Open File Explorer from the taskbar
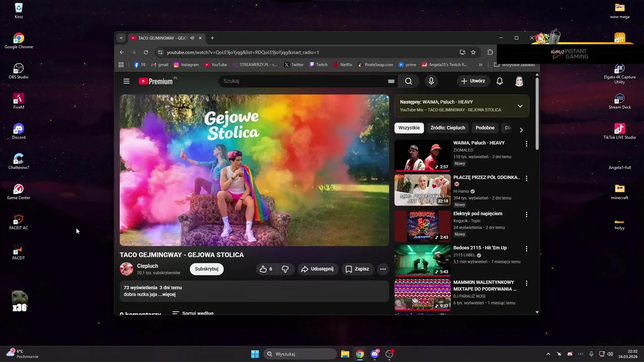The height and width of the screenshot is (362, 644). [x=345, y=354]
